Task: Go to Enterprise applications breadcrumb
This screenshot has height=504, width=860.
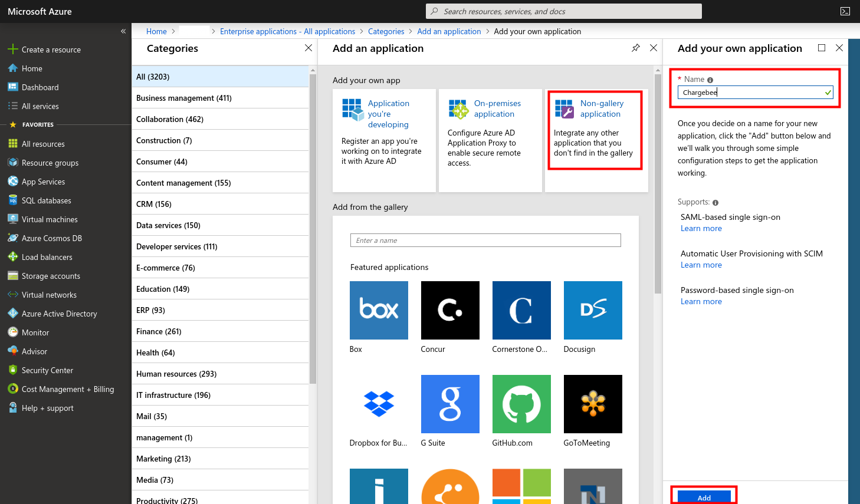Action: 287,31
